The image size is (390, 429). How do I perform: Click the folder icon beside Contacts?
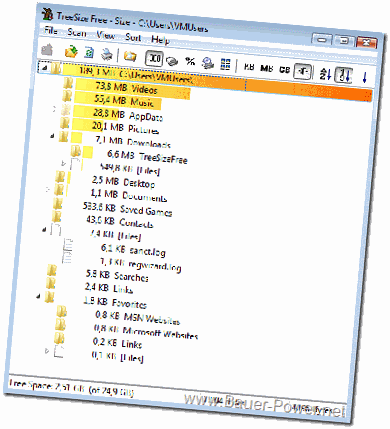click(x=56, y=216)
